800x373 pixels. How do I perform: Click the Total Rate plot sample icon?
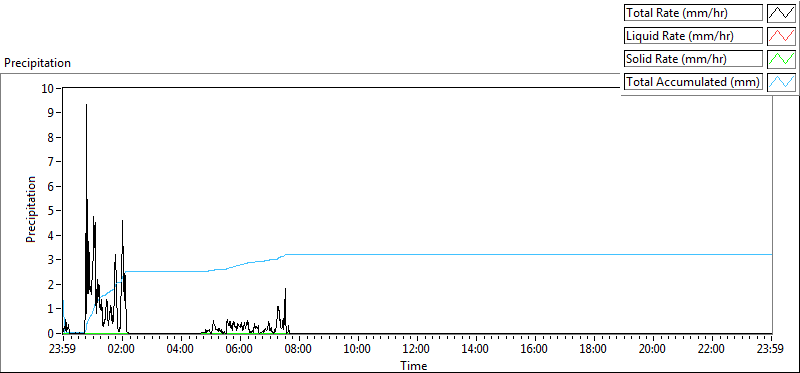pos(782,13)
